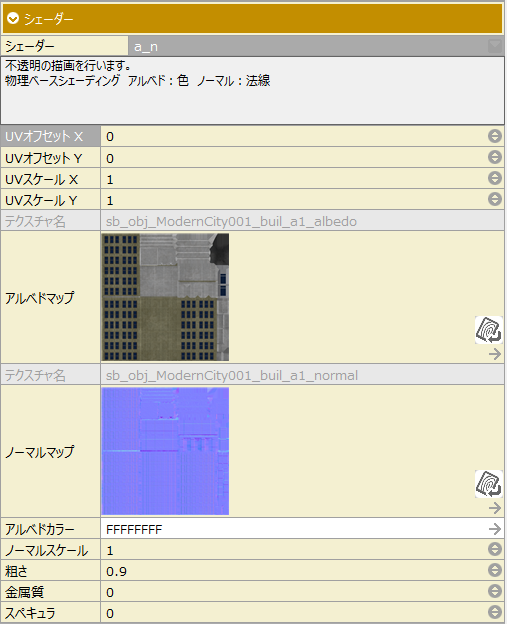
Task: Click the 粗さ label
Action: pos(16,571)
